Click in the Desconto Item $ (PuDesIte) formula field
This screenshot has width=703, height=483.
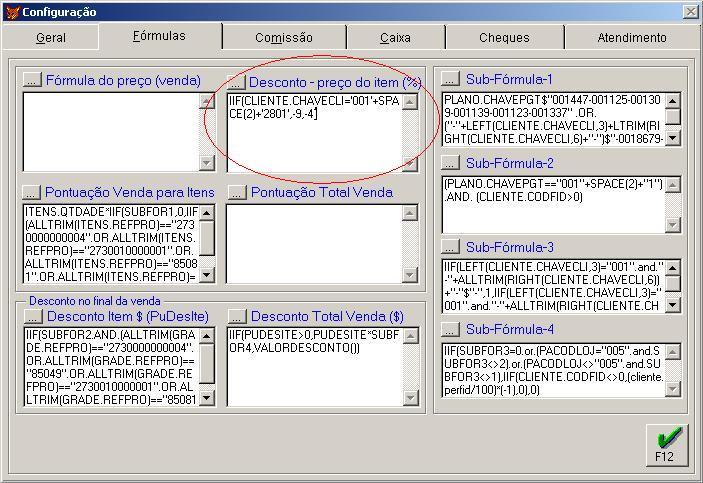112,367
